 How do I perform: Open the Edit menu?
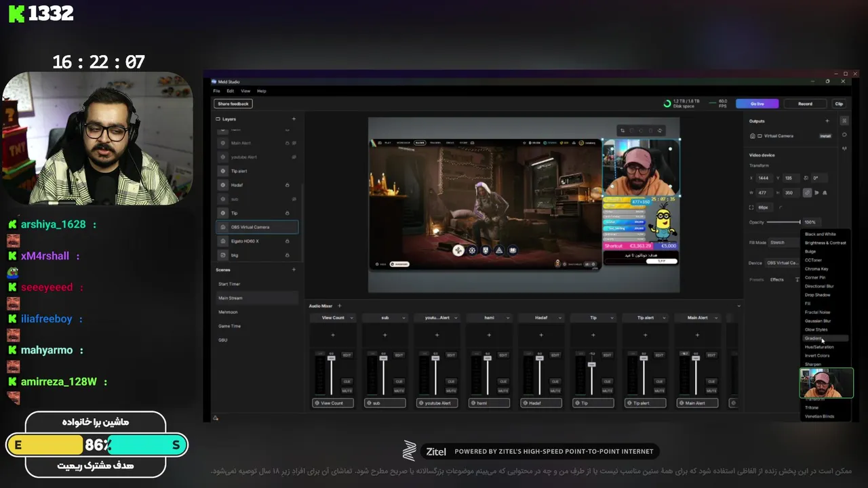[231, 91]
